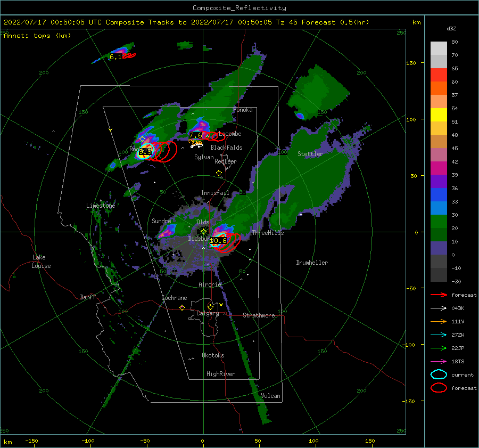This screenshot has width=479, height=448.
Task: Click the Drumheller city label
Action: point(312,263)
